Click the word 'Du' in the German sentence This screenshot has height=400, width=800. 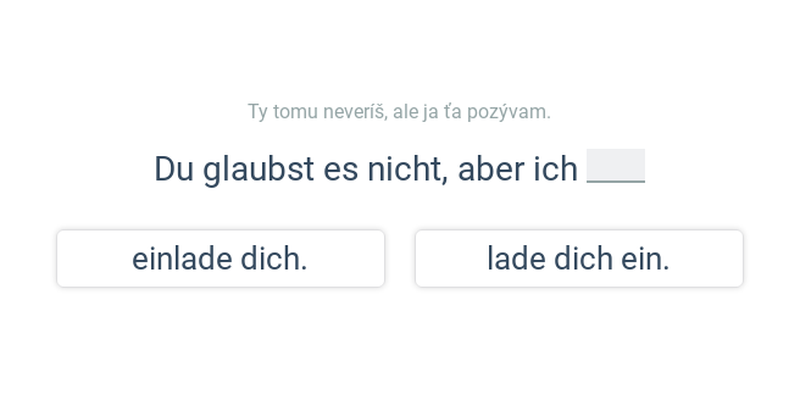point(173,169)
